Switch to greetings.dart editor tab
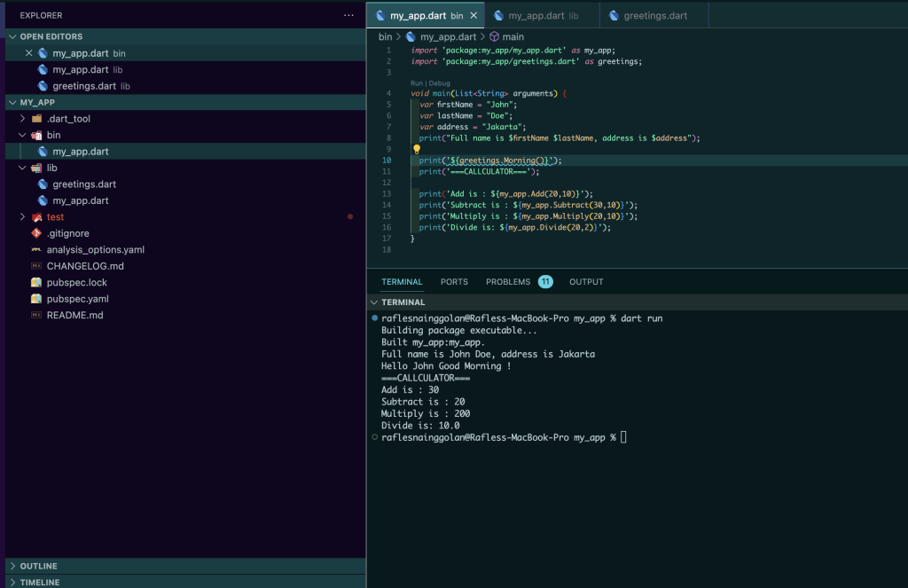This screenshot has width=908, height=588. [x=654, y=16]
